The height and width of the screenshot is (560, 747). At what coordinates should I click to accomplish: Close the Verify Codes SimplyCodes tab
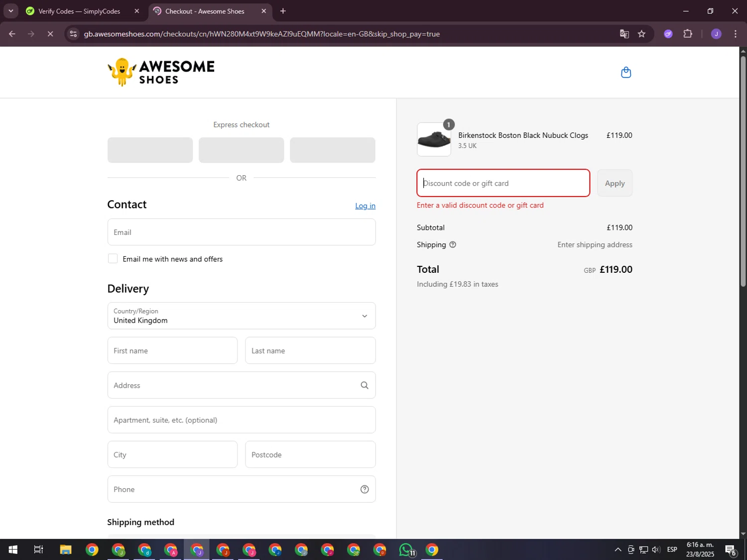[137, 11]
